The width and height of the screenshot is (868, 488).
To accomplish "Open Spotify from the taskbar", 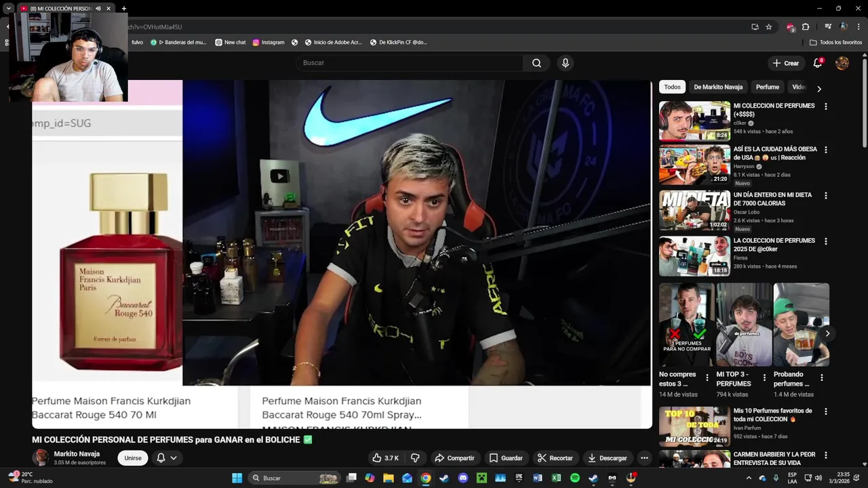I will point(574,478).
